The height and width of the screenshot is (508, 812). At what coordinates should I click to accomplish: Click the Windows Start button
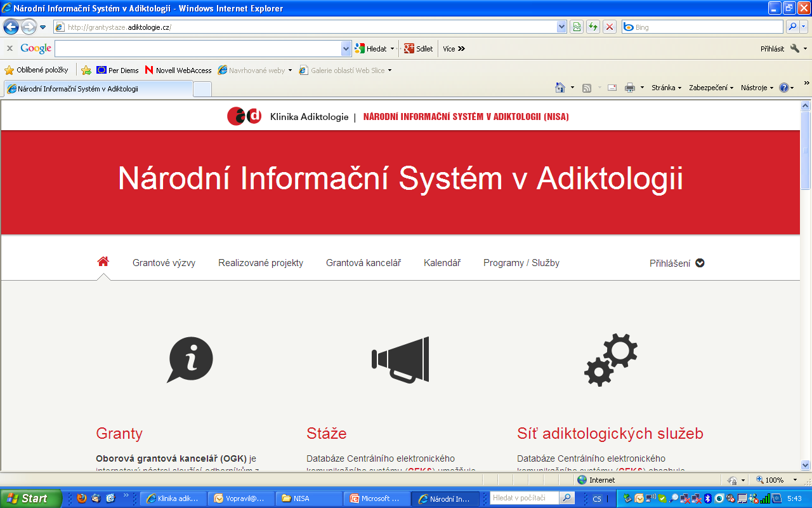31,498
